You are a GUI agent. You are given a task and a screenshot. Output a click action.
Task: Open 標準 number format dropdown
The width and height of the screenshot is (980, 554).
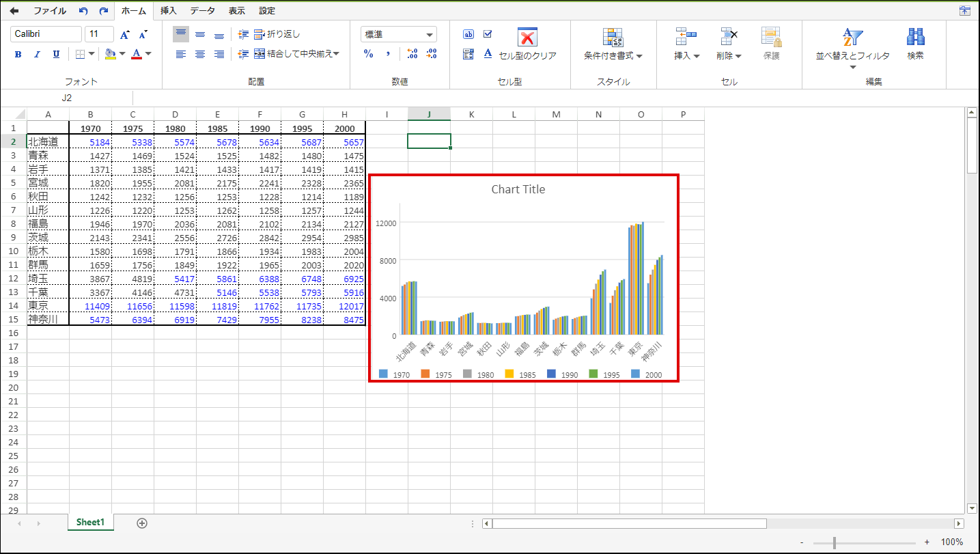pos(399,35)
